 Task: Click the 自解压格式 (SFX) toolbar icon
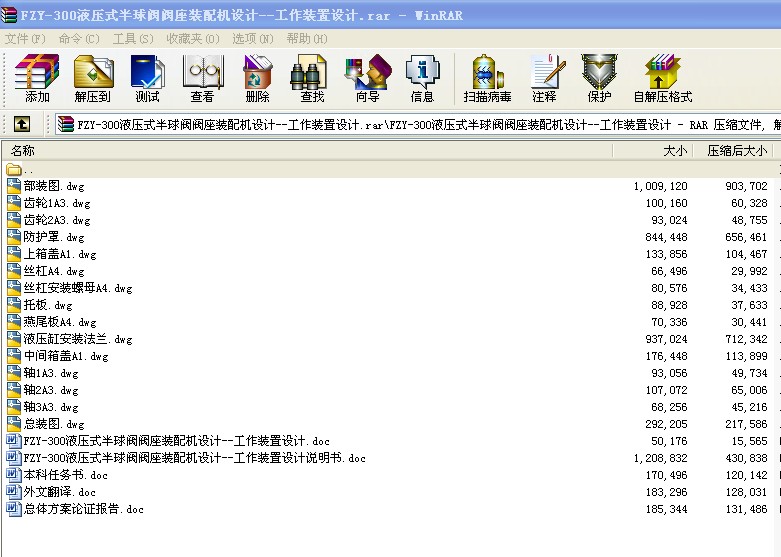(x=662, y=72)
